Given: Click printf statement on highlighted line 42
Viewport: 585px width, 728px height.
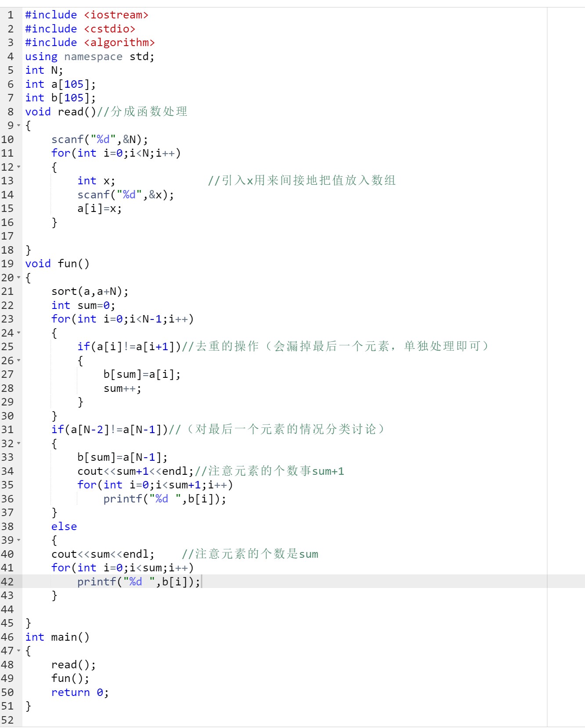Looking at the screenshot, I should click(x=139, y=582).
